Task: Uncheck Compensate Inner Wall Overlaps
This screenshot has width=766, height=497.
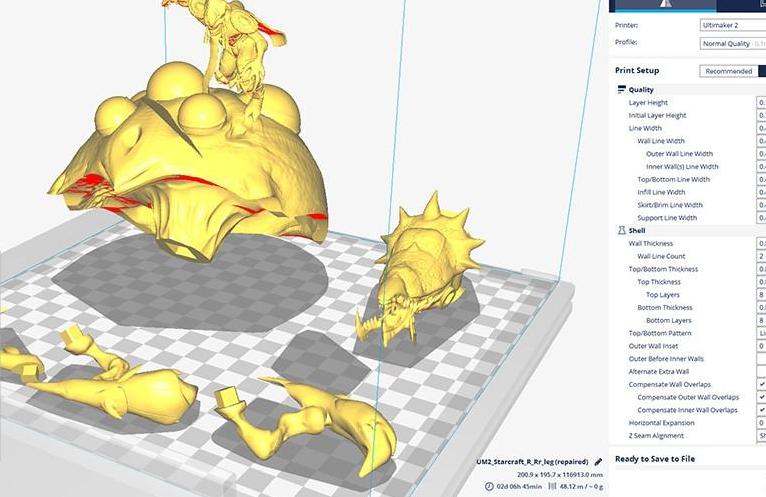Action: (x=761, y=410)
